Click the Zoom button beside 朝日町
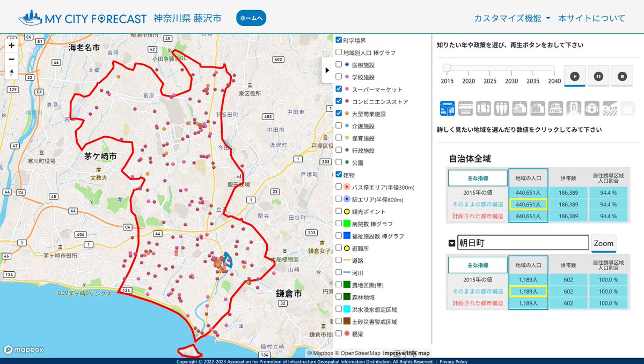 point(604,243)
